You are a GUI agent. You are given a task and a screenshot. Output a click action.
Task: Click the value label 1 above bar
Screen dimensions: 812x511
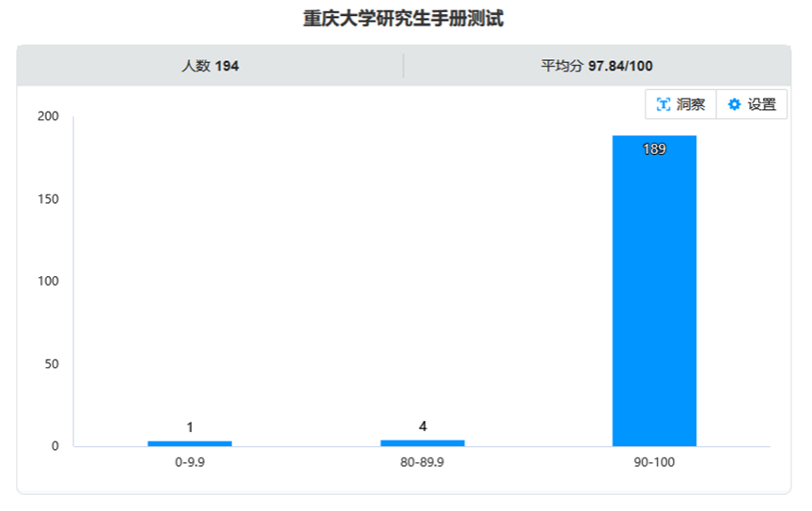[x=190, y=427]
